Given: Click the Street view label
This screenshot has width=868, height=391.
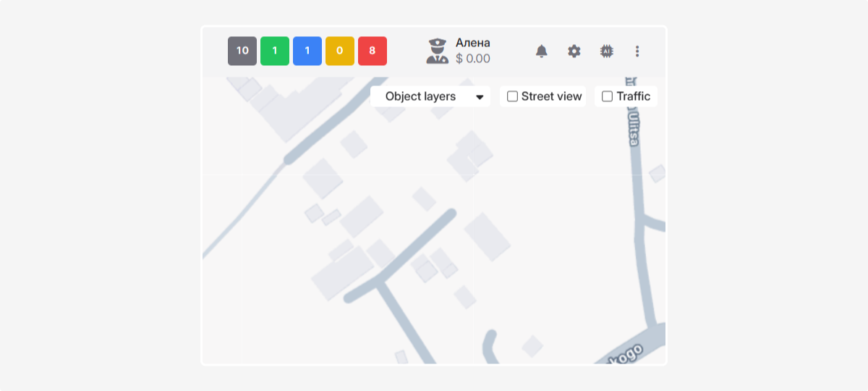Looking at the screenshot, I should [x=551, y=96].
